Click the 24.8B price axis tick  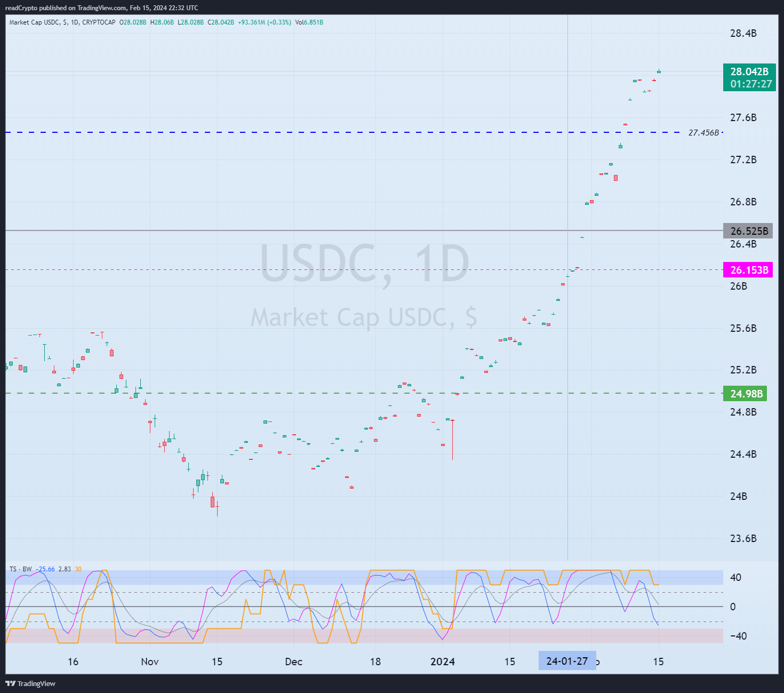tap(743, 412)
